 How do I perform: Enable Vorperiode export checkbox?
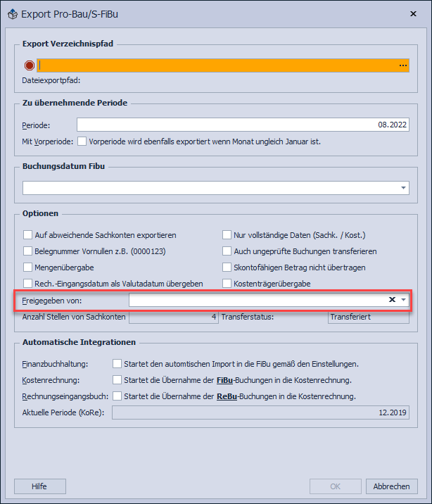pos(82,141)
